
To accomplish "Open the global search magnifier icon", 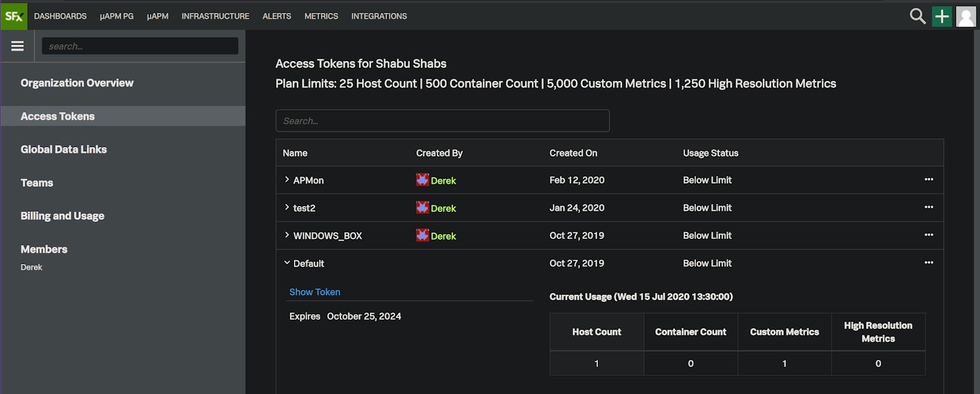I will 918,16.
